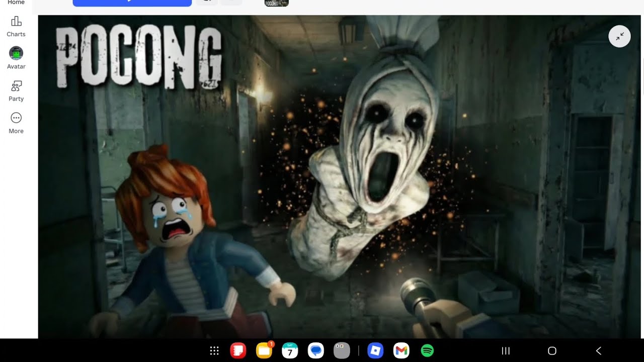Open Charts from the Roblox sidebar
Screen dimensions: 644x362
[x=16, y=27]
